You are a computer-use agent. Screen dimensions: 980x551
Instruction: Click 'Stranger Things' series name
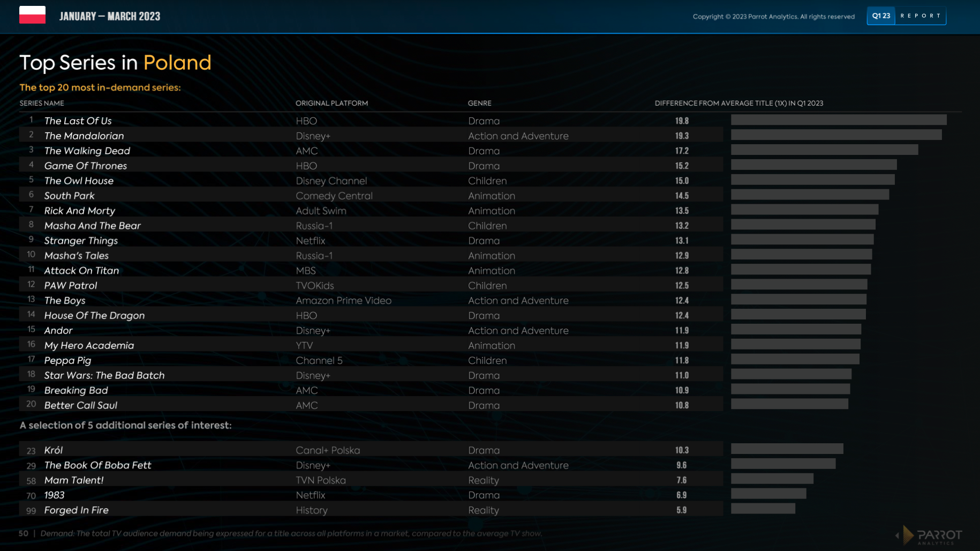(x=81, y=241)
